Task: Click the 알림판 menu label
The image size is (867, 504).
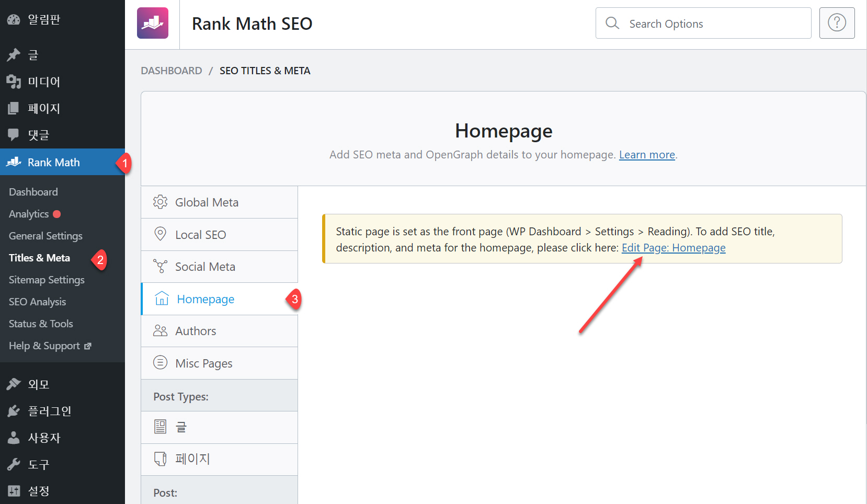Action: pyautogui.click(x=44, y=20)
